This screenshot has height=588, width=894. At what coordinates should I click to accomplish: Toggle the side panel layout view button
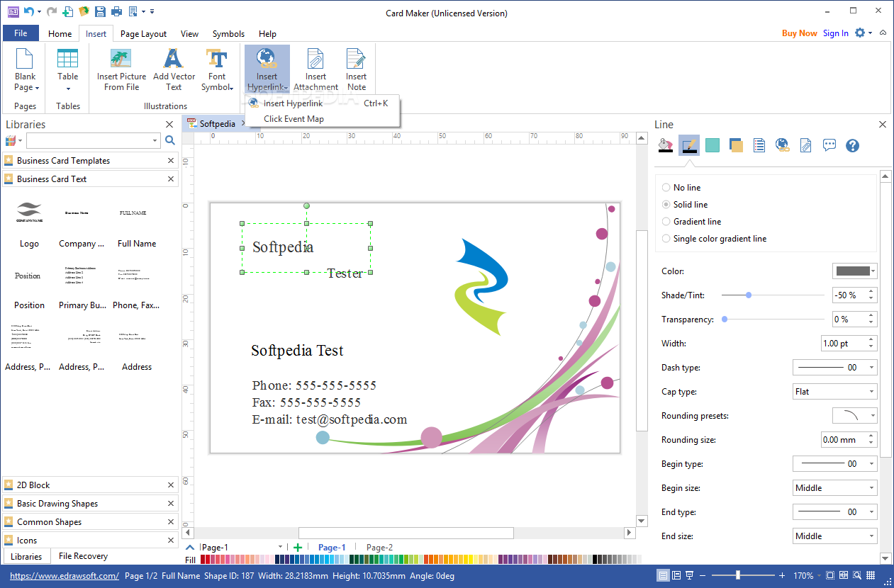pyautogui.click(x=676, y=575)
